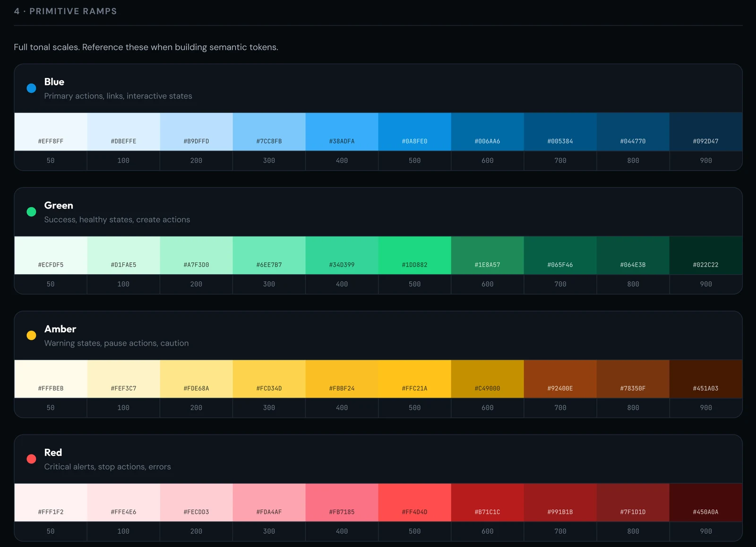Click the Blue ramp title
The height and width of the screenshot is (547, 756).
(54, 82)
